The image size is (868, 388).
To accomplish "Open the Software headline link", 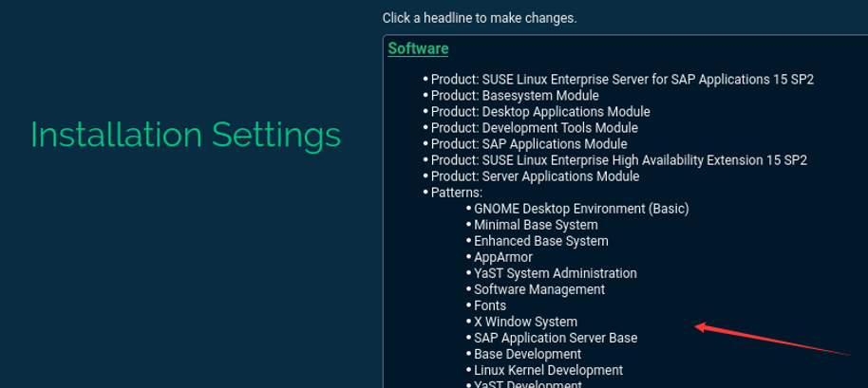I will pyautogui.click(x=418, y=48).
